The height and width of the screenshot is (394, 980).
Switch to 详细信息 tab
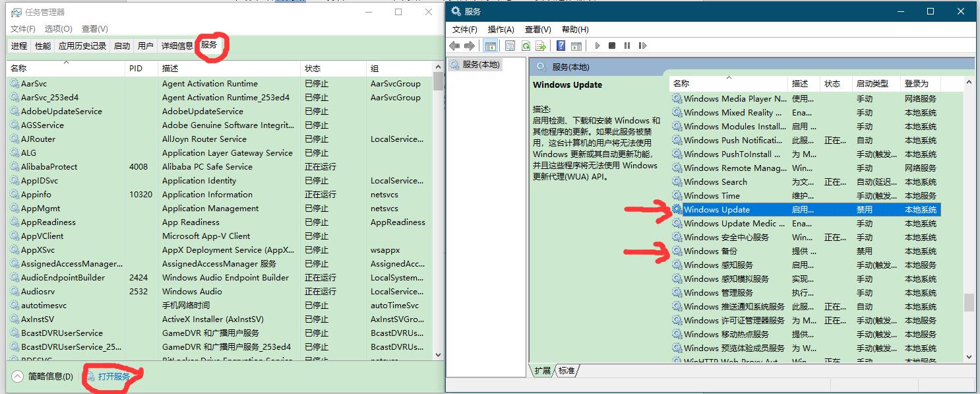click(x=177, y=46)
